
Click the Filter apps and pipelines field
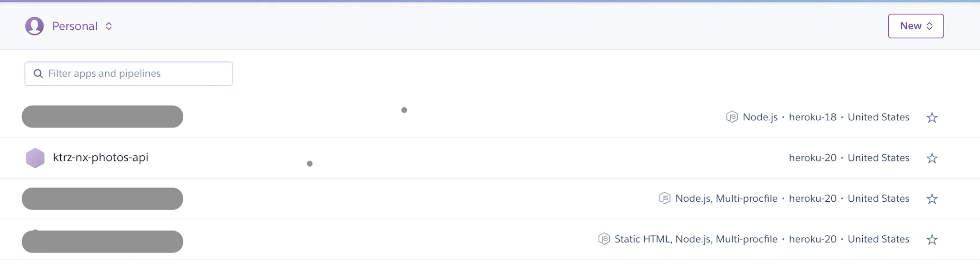pyautogui.click(x=128, y=73)
